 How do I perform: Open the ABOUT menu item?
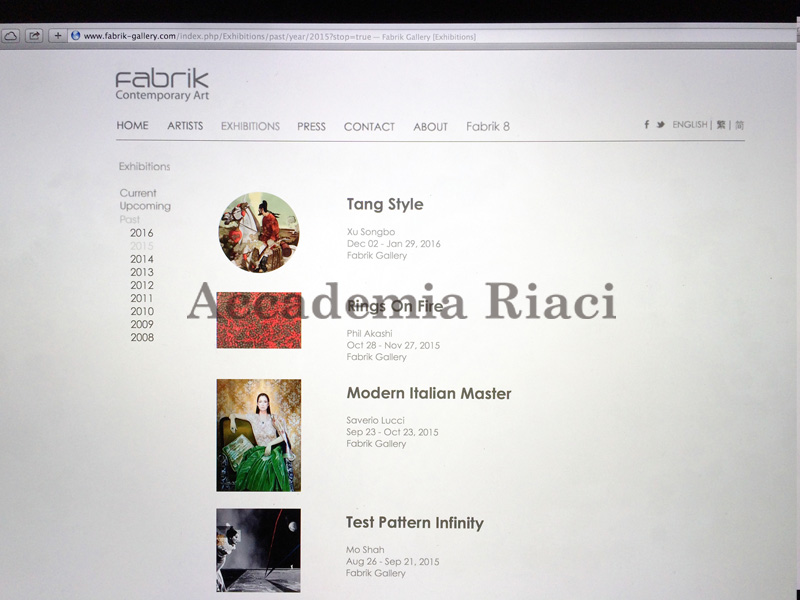(431, 127)
